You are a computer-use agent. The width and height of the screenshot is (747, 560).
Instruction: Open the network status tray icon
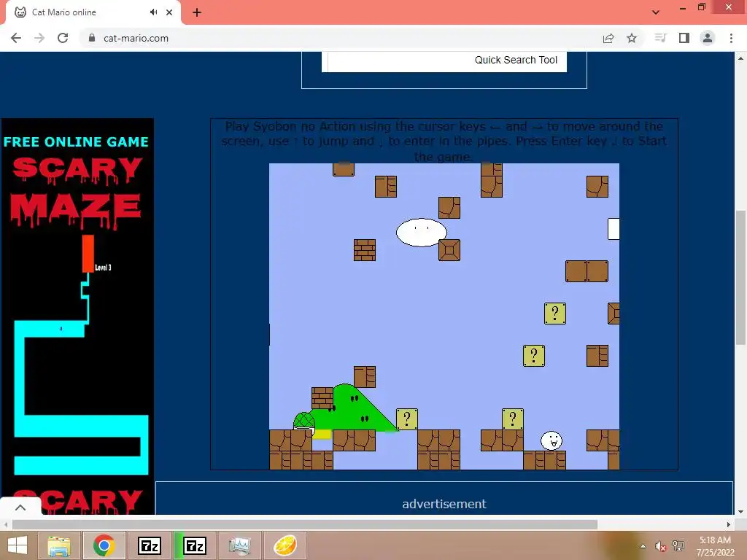click(x=678, y=546)
